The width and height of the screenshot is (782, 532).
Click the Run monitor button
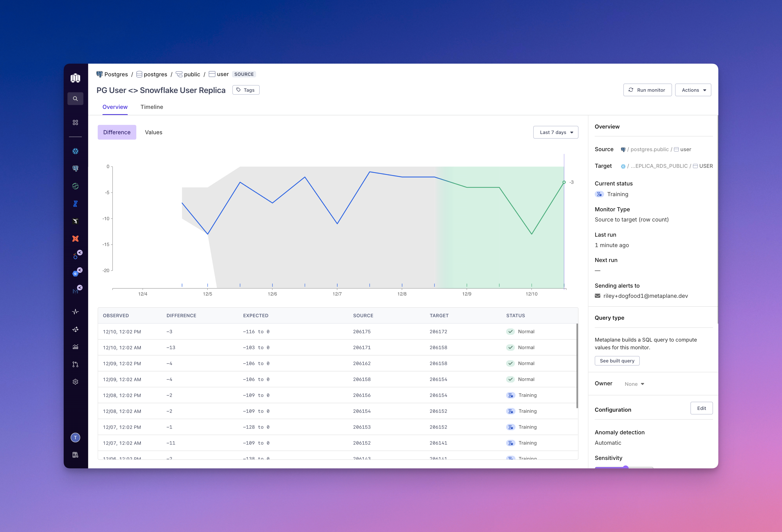[647, 90]
